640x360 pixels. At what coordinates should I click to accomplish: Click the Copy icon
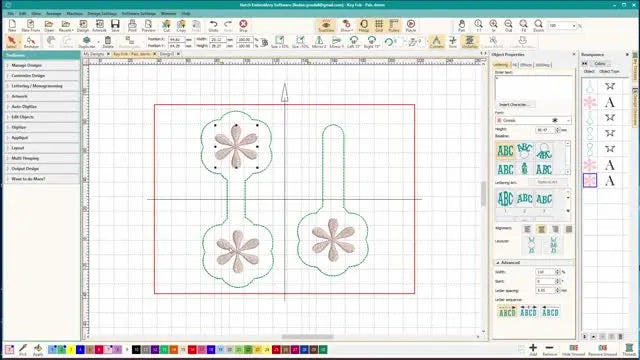[181, 25]
